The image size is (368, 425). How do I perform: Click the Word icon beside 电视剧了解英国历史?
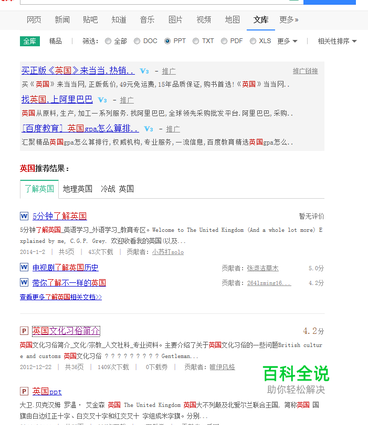(x=24, y=267)
